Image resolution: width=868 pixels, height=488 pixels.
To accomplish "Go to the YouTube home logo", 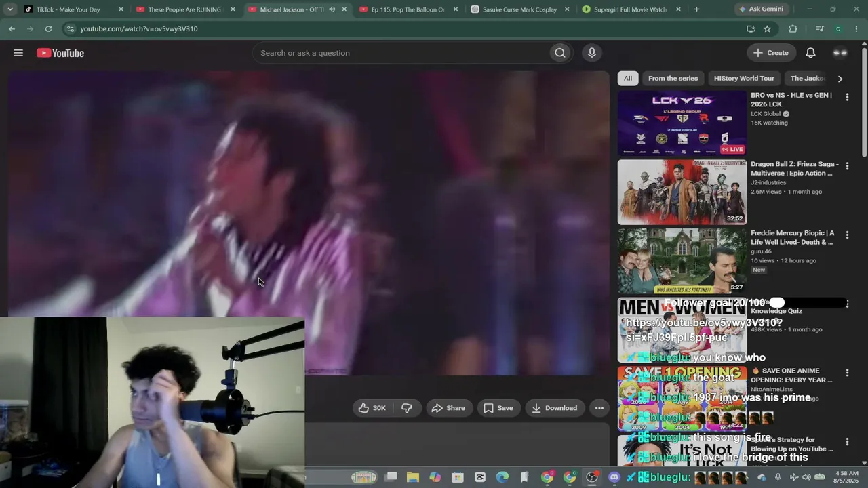I will pos(60,53).
